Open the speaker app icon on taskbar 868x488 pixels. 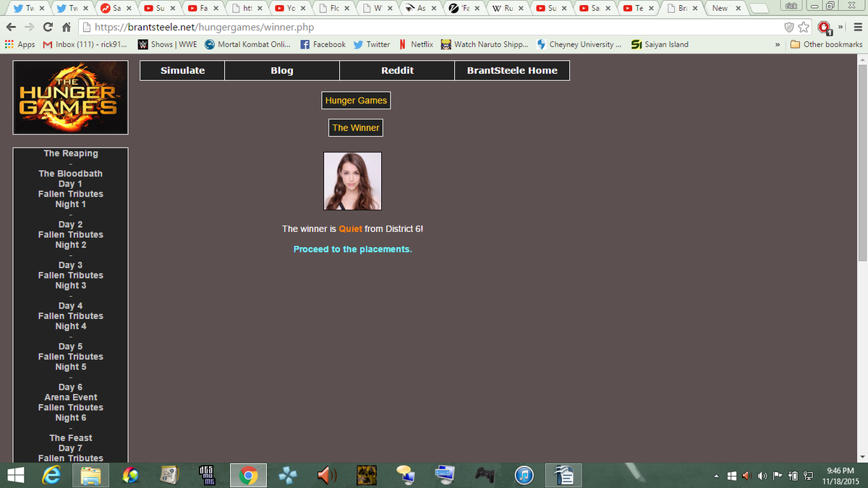327,475
